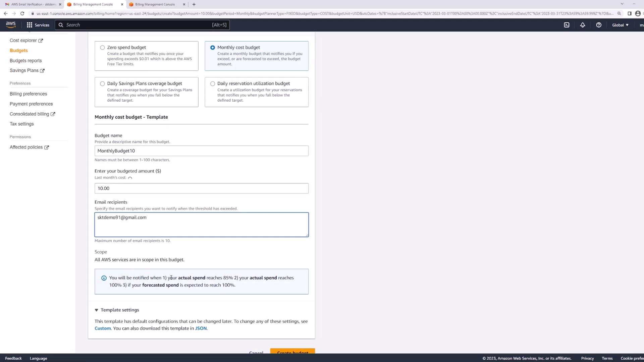Switch to AWS Email Verification tab
The height and width of the screenshot is (362, 644).
point(32,4)
